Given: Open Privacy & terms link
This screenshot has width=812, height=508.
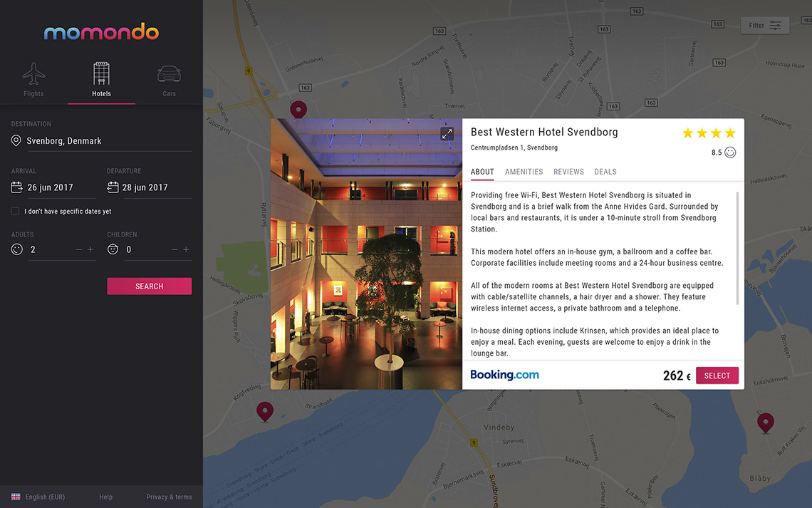Looking at the screenshot, I should pos(169,497).
